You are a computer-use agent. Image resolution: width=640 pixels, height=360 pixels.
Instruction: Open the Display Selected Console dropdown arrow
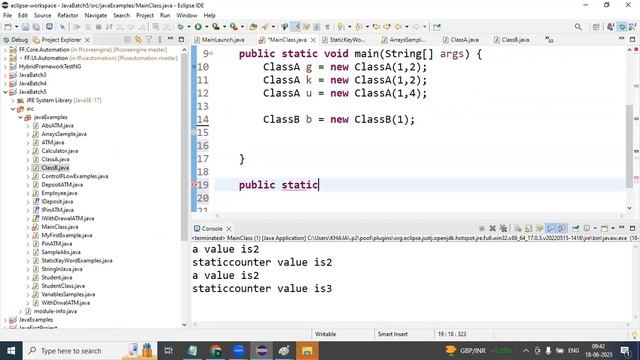point(595,228)
